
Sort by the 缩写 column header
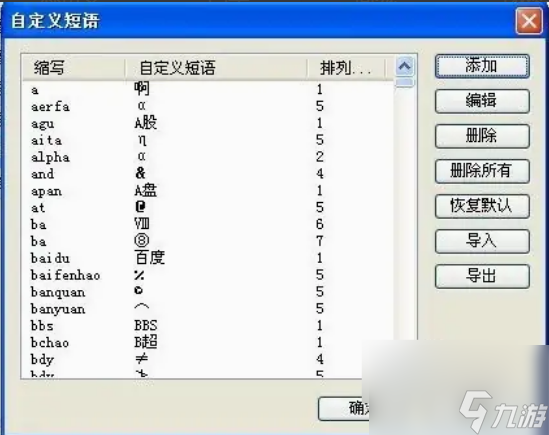(74, 68)
